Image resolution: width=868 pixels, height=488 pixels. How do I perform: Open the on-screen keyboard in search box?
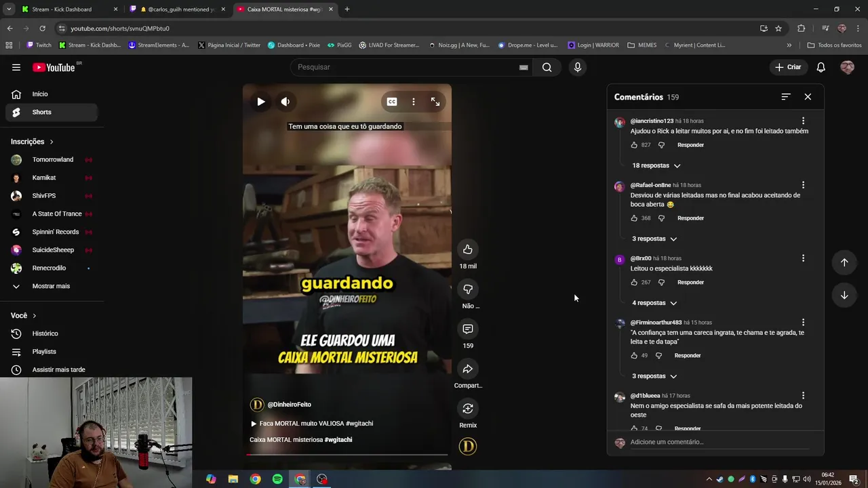pyautogui.click(x=524, y=67)
